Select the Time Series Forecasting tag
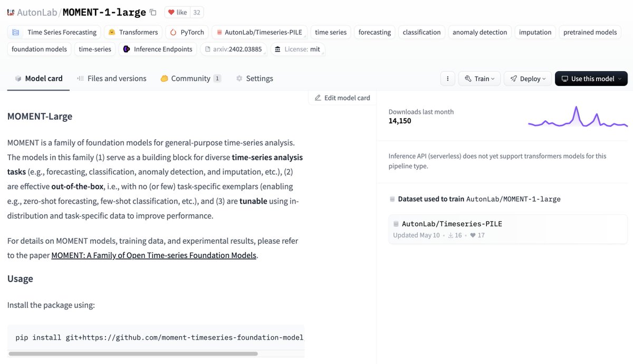This screenshot has height=364, width=633. pyautogui.click(x=54, y=32)
